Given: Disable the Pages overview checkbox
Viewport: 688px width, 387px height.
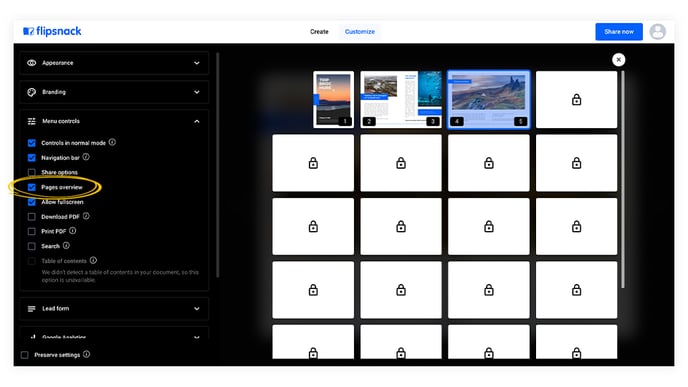Looking at the screenshot, I should coord(32,187).
